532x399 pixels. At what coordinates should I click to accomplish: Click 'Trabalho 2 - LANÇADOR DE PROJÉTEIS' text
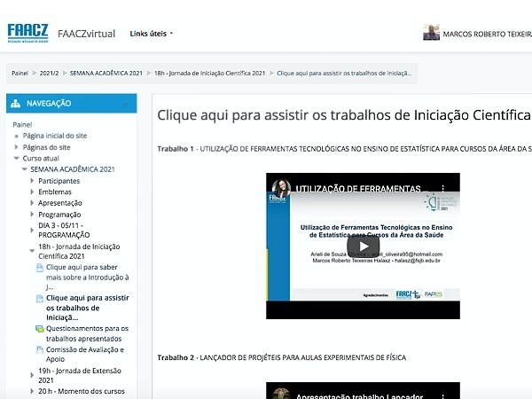282,357
